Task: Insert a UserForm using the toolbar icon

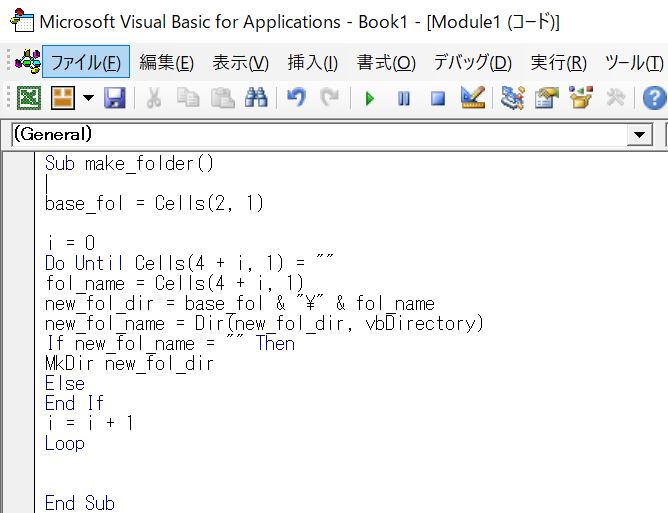Action: pyautogui.click(x=63, y=98)
